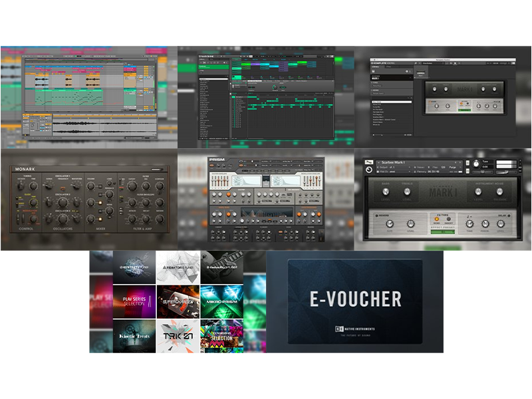Adjust the Delay level knob
The image size is (532, 399).
coord(501,223)
